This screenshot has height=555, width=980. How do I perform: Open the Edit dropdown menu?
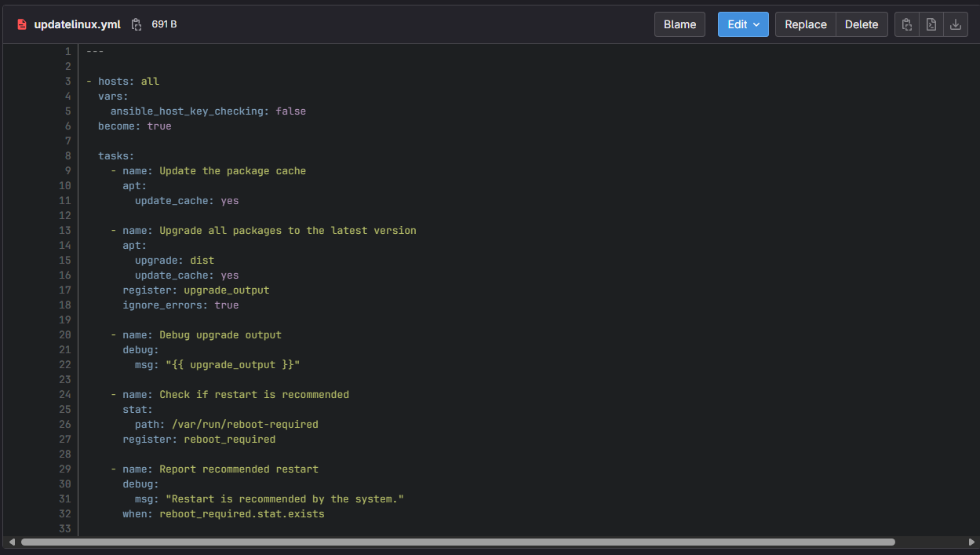(742, 24)
